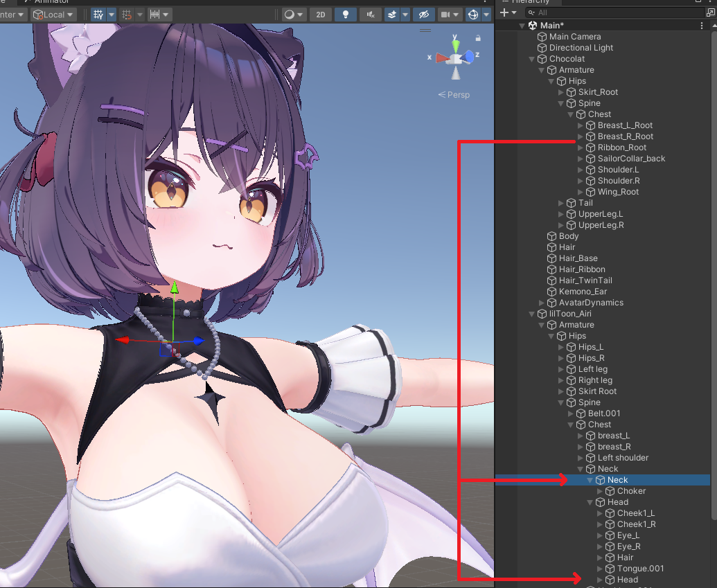Click the Hierarchy plus create icon

tap(504, 12)
